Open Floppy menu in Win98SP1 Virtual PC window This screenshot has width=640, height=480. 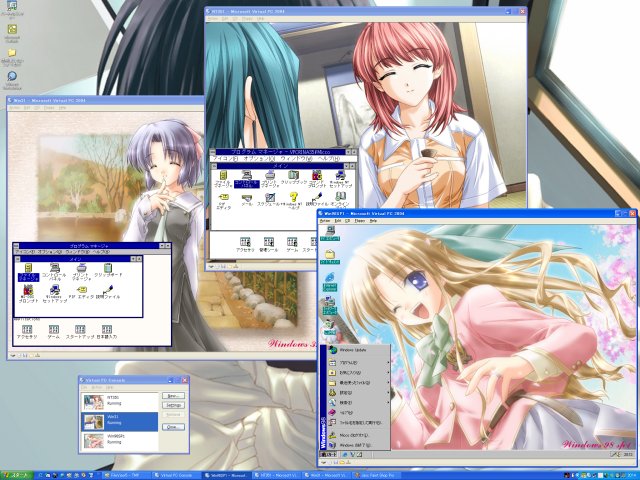pyautogui.click(x=360, y=221)
